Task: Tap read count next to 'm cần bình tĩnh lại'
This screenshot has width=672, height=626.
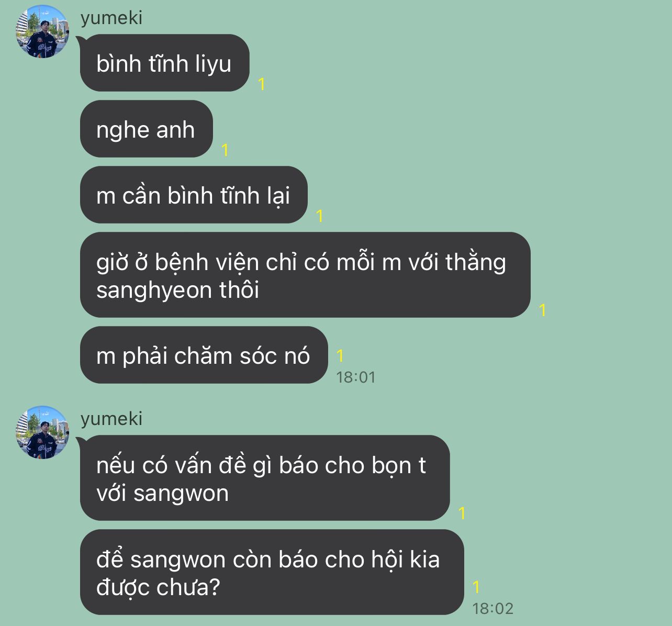Action: pyautogui.click(x=320, y=216)
